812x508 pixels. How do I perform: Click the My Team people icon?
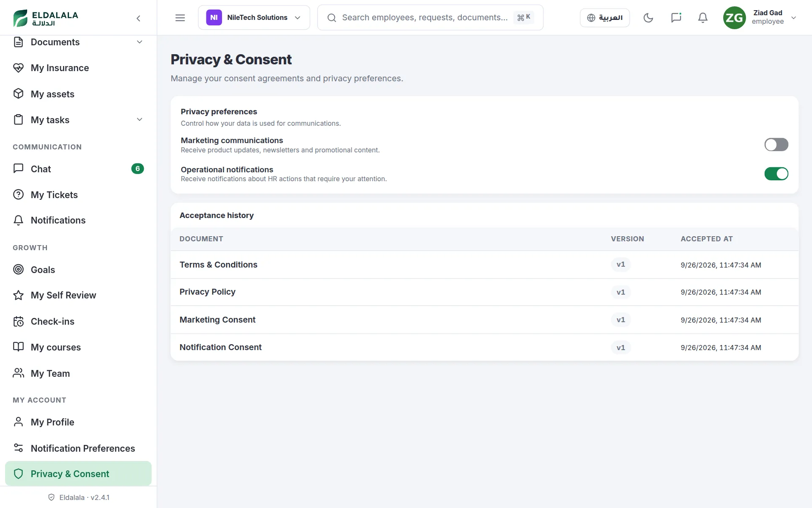click(18, 373)
